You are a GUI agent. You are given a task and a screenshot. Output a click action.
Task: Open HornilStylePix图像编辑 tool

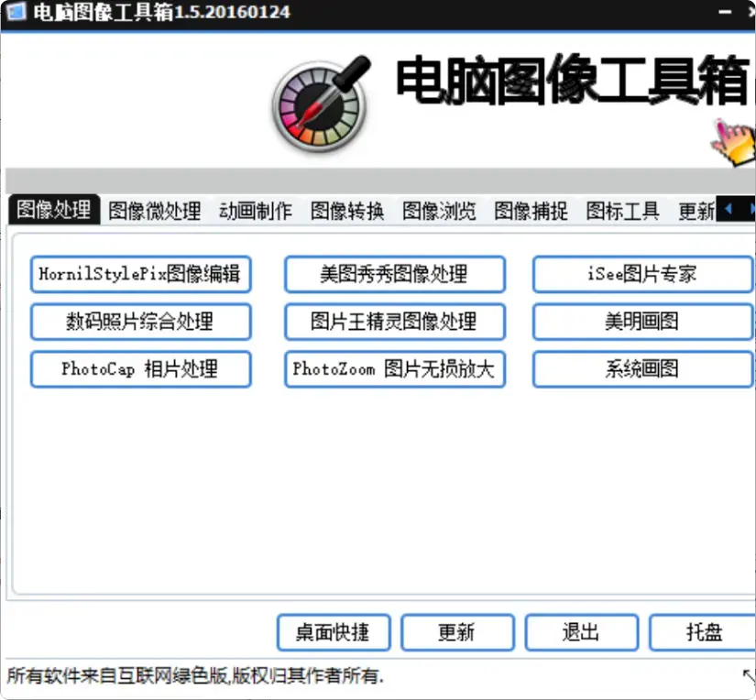coord(141,274)
